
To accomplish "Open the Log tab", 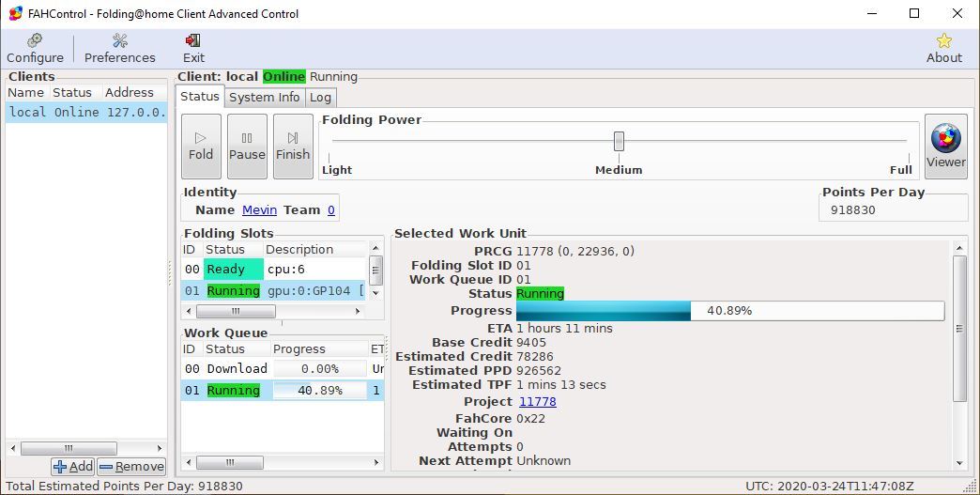I will [x=320, y=97].
